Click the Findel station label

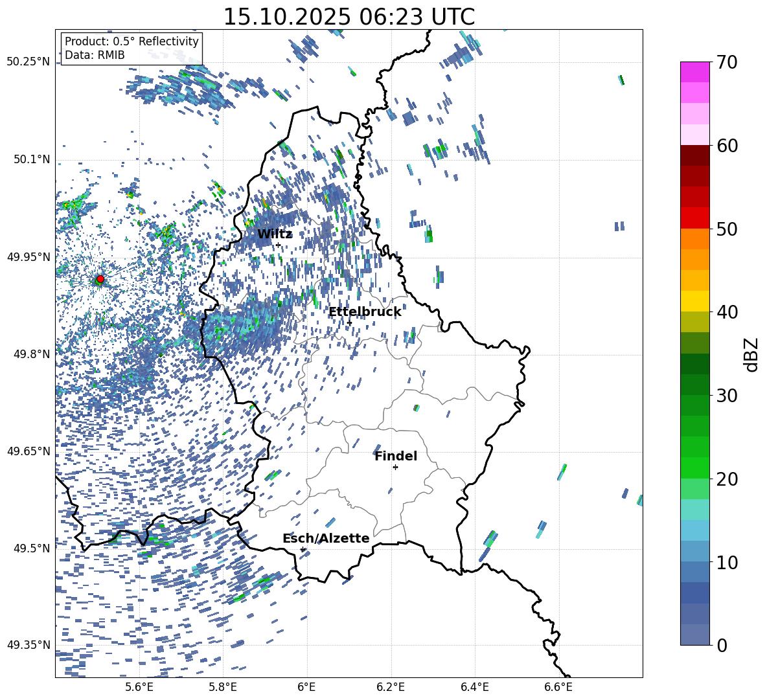coord(396,456)
